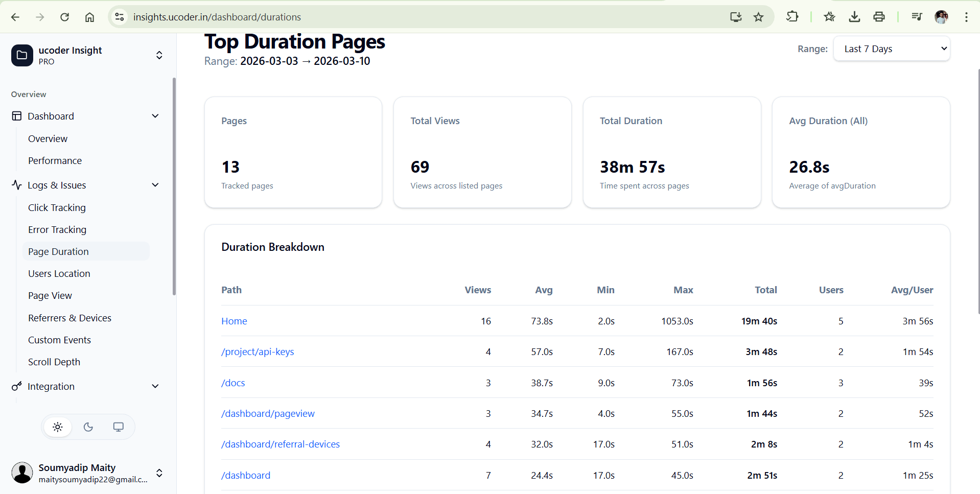Click the sidebar scrollbar
This screenshot has height=494, width=980.
pyautogui.click(x=174, y=186)
